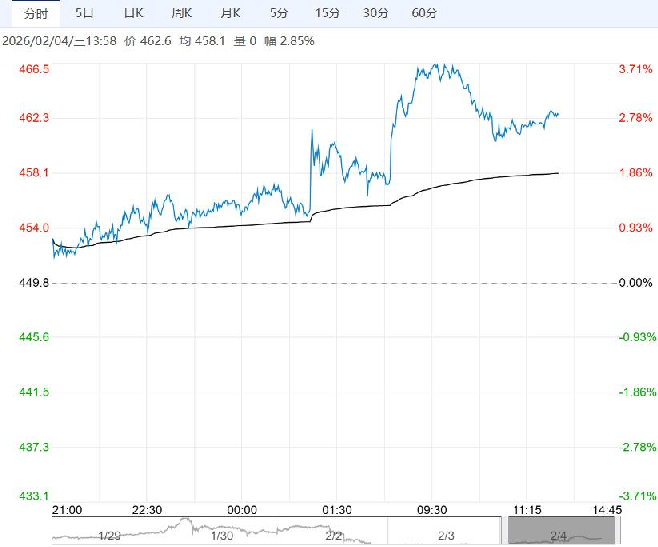Switch to the 周K weekly chart tab
The image size is (658, 547).
181,13
